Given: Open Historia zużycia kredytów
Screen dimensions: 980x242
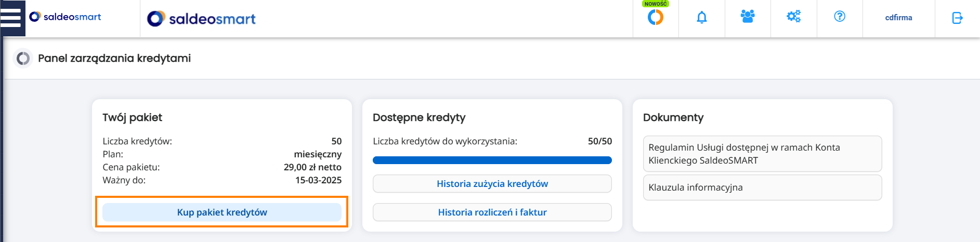Looking at the screenshot, I should pos(492,184).
